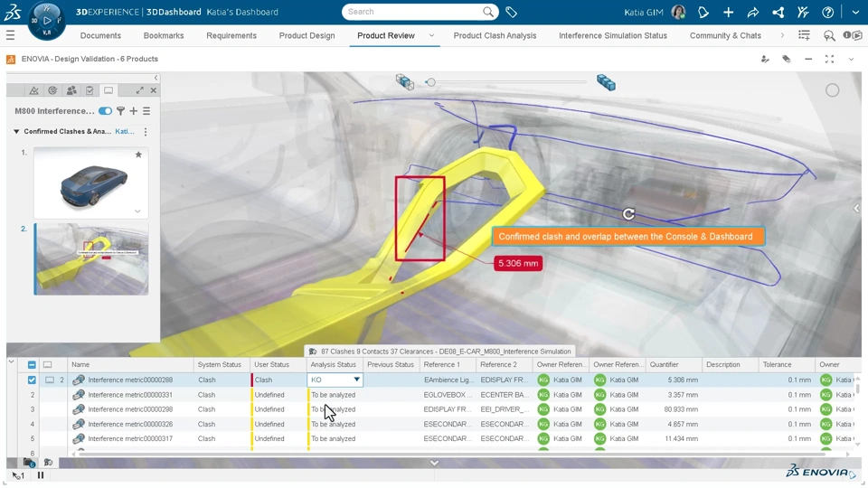Viewport: 868px width, 488px height.
Task: Star the first car slide thumbnail
Action: [138, 155]
